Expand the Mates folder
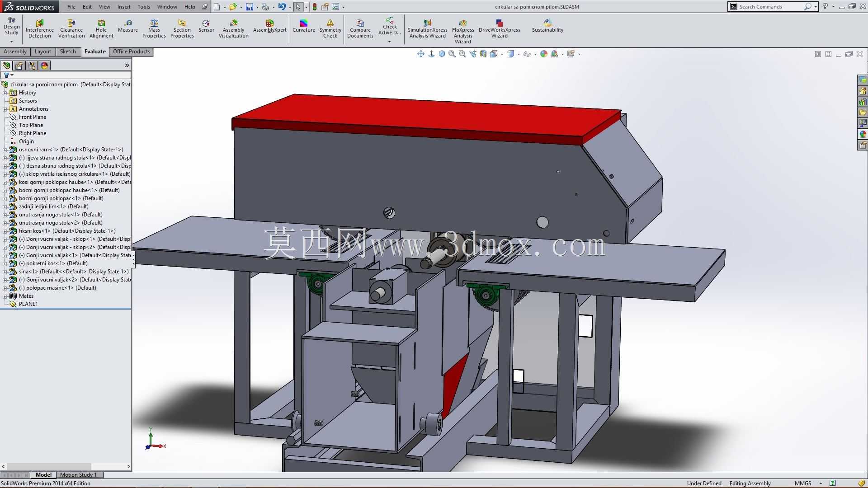868x488 pixels. pos(5,296)
